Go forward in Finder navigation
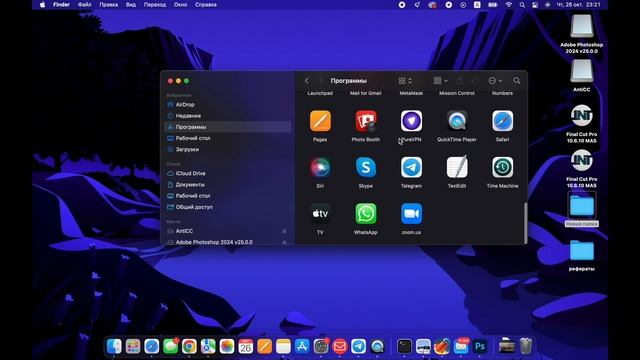The width and height of the screenshot is (640, 360). pyautogui.click(x=321, y=81)
